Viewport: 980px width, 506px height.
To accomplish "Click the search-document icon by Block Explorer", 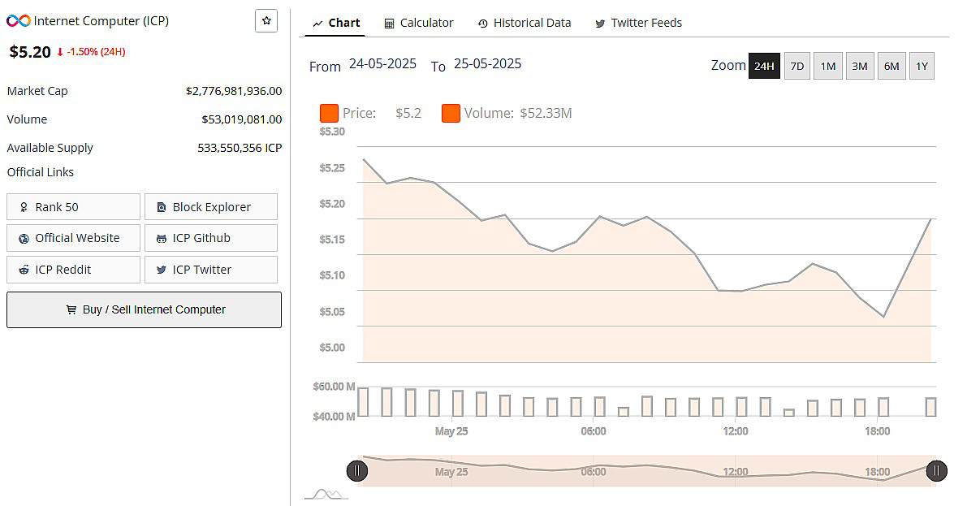I will point(162,207).
